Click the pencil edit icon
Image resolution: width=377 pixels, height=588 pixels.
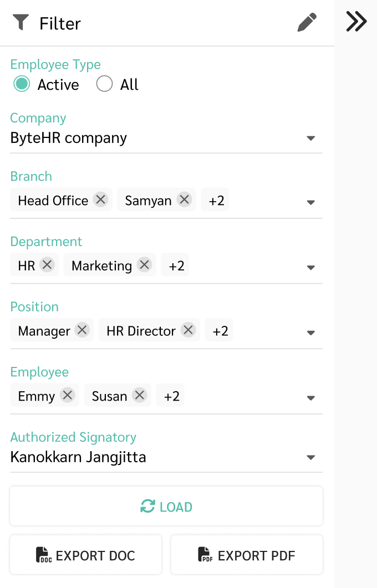[x=307, y=23]
